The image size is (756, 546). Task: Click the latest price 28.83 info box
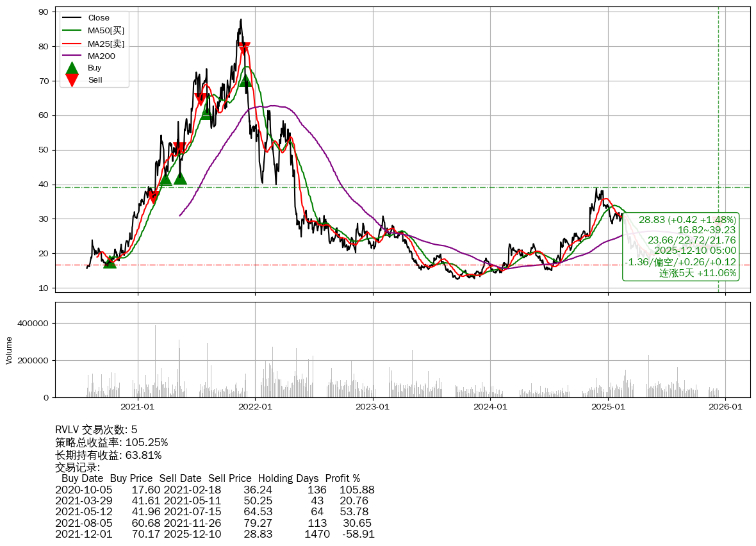click(x=680, y=246)
